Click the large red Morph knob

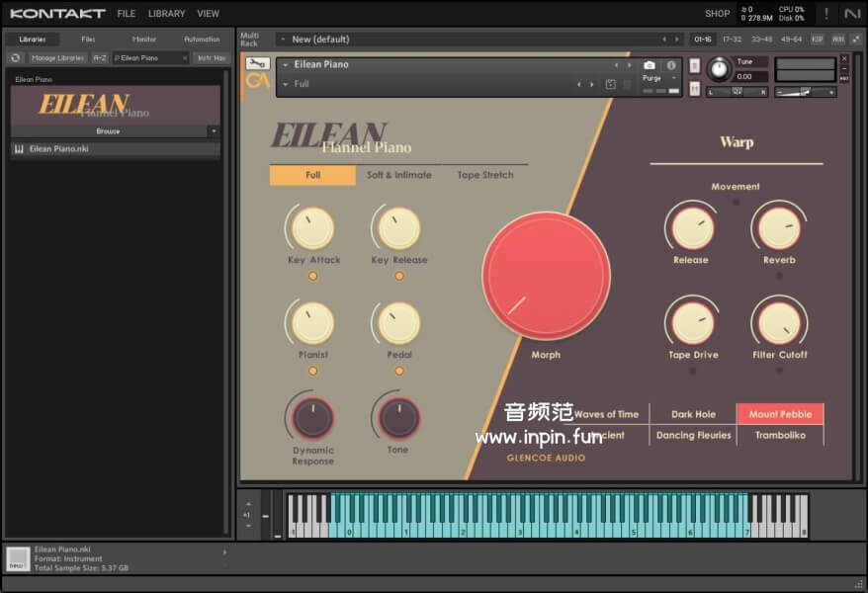click(x=546, y=276)
